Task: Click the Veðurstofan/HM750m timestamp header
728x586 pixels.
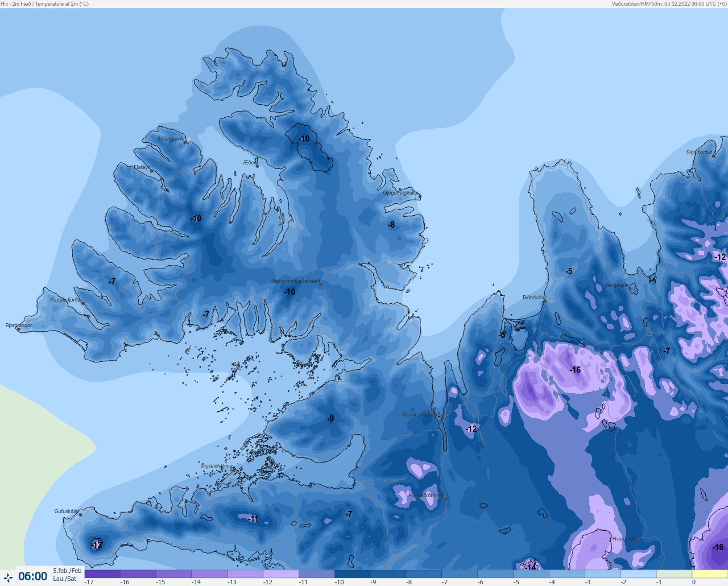Action: [669, 3]
